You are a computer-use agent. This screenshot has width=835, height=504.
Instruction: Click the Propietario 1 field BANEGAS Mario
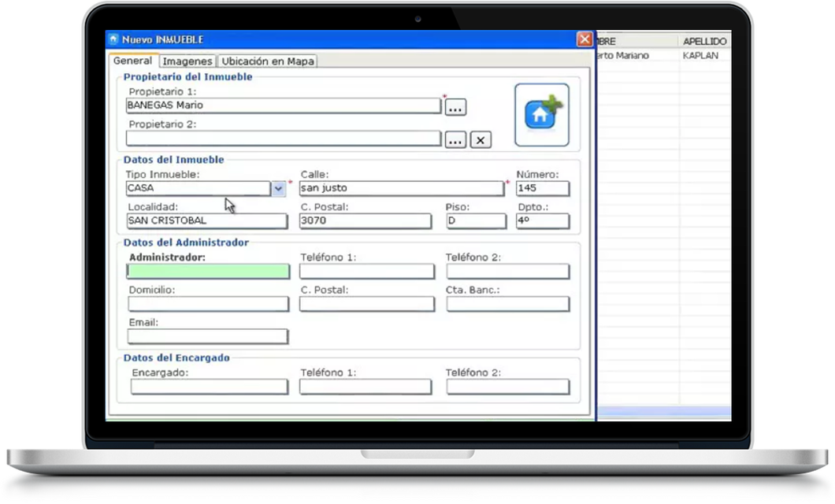[283, 106]
